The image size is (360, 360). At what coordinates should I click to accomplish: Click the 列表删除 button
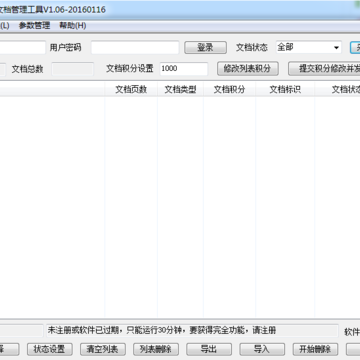click(156, 349)
